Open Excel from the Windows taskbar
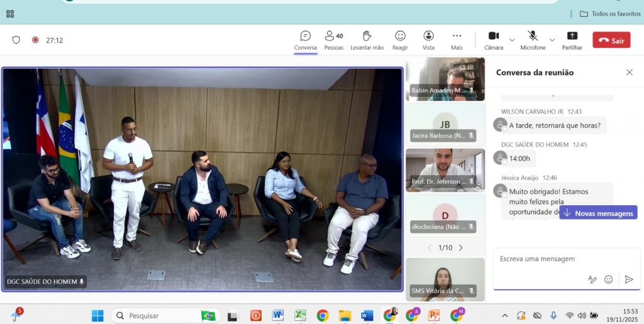Screen dimensions: 644x324 coord(300,315)
